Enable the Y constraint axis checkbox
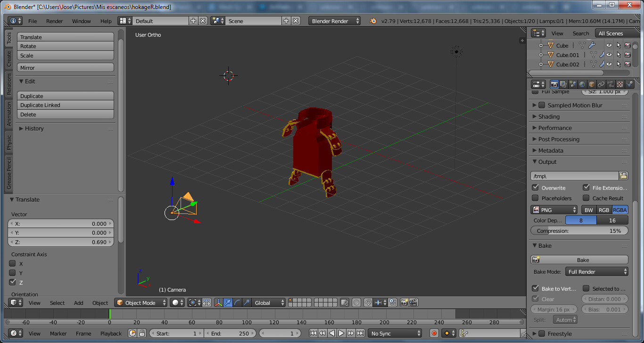The width and height of the screenshot is (644, 343). 13,273
